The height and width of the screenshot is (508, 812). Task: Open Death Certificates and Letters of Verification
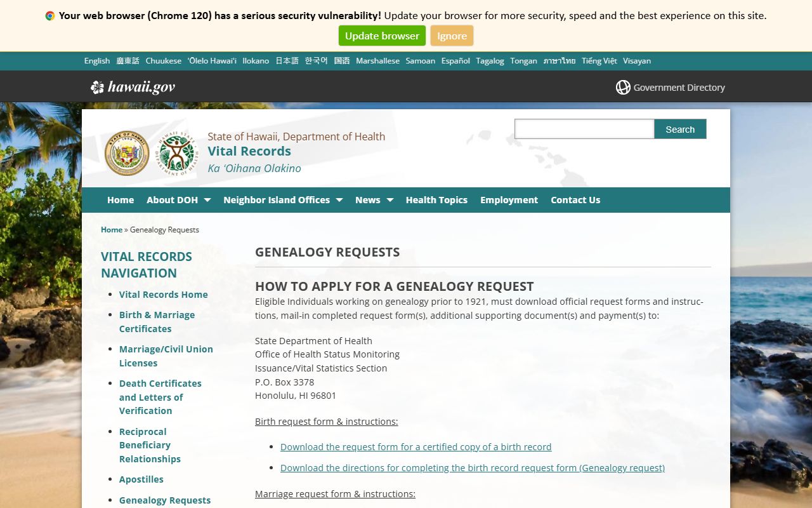tap(160, 398)
